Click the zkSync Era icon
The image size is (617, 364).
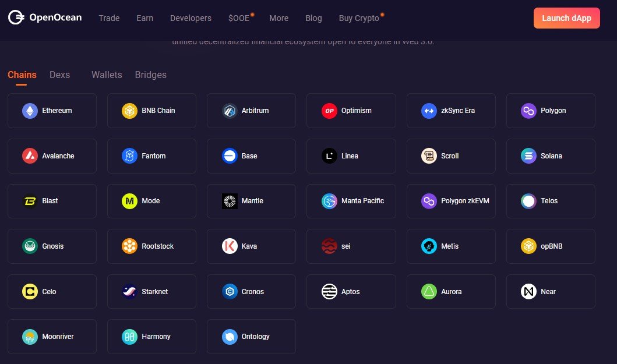click(429, 111)
